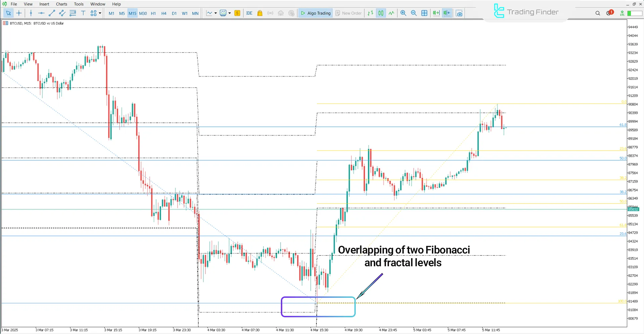Screen dimensions: 644x334
Task: Click the green connection strength indicator
Action: pos(634,13)
